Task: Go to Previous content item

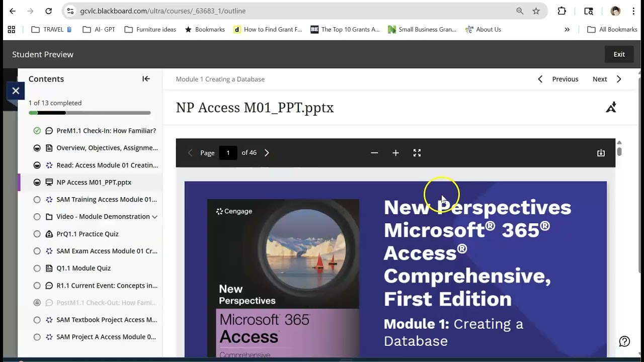Action: 558,79
